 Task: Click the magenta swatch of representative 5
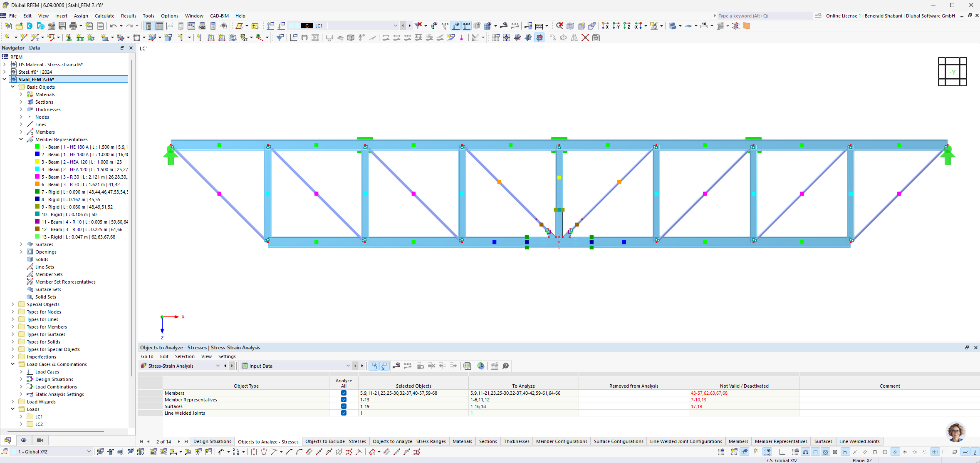click(x=37, y=177)
